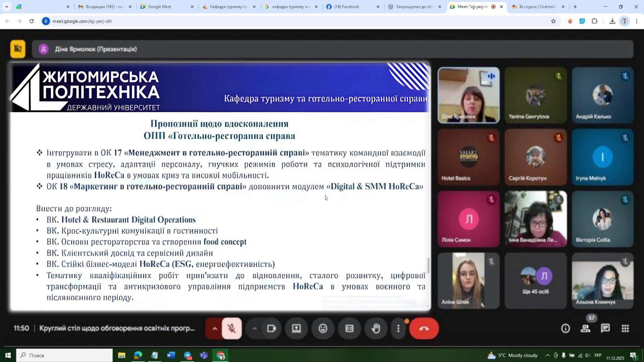Click the present screen icon
The height and width of the screenshot is (362, 644).
point(296,328)
